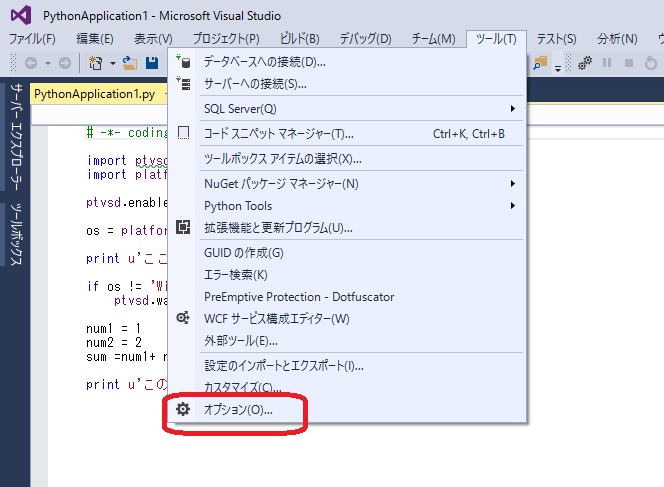The width and height of the screenshot is (664, 487).
Task: Open the 編集(E) menu
Action: 94,39
